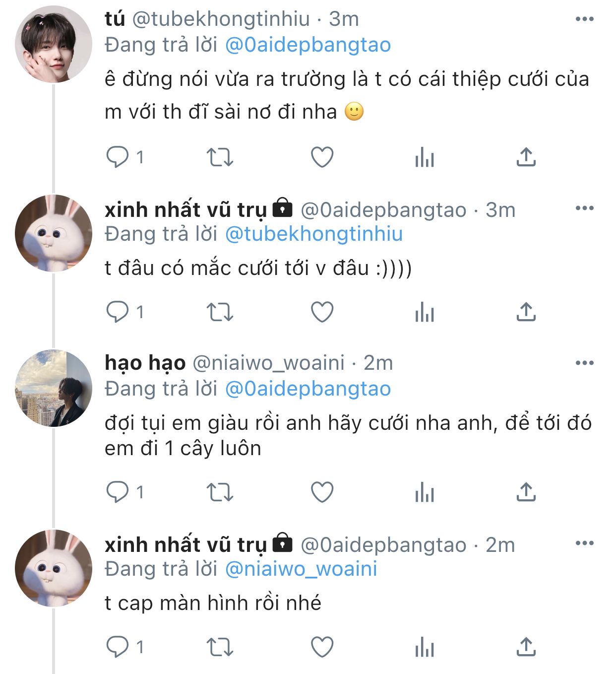Open the @0aidepbangtao link in tú's tweet
Screen dimensions: 616x674
tap(308, 45)
